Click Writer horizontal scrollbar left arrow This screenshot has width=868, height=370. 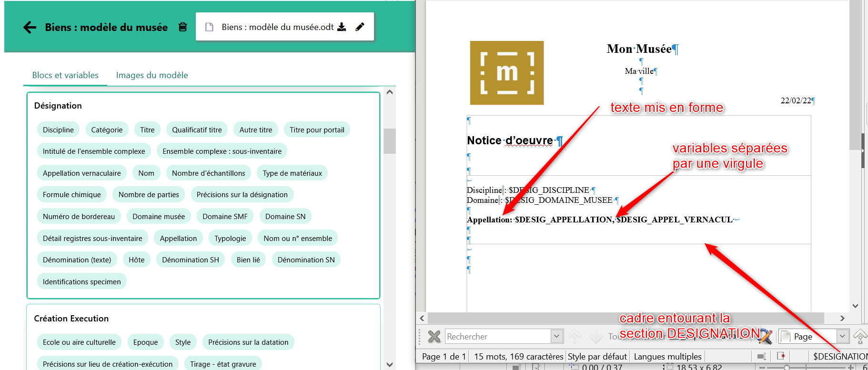pyautogui.click(x=422, y=318)
